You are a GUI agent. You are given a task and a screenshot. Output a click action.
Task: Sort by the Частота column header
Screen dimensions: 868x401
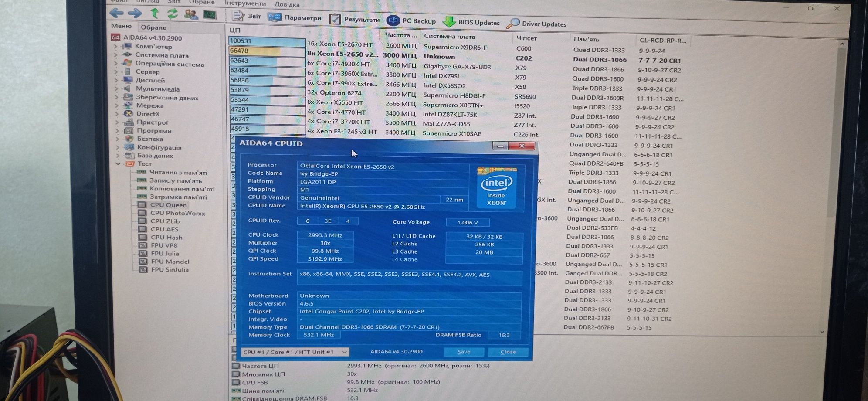[400, 35]
